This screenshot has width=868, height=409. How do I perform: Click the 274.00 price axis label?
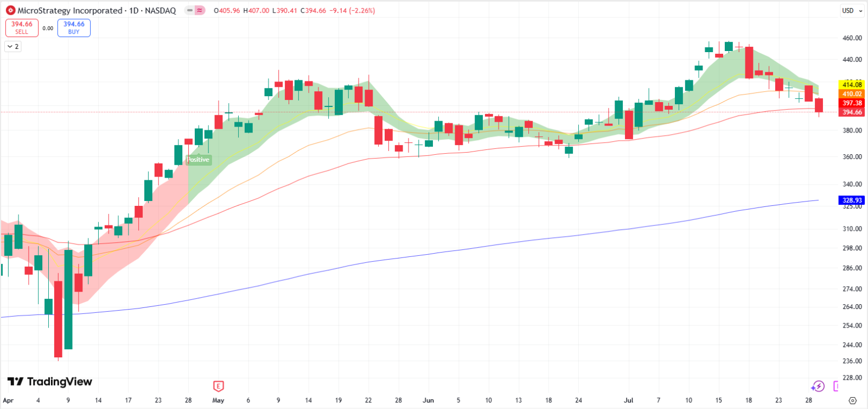click(852, 289)
